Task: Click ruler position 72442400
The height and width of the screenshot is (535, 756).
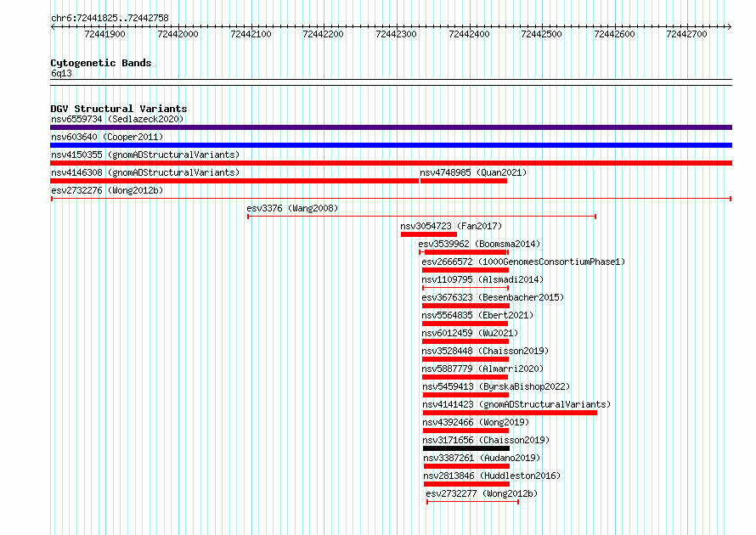Action: tap(469, 34)
